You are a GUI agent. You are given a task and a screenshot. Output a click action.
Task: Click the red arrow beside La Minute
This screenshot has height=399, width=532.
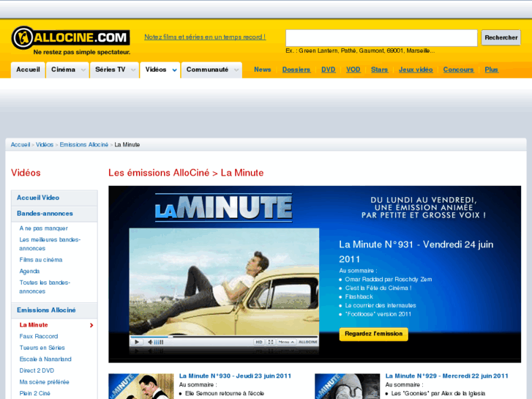(x=91, y=325)
